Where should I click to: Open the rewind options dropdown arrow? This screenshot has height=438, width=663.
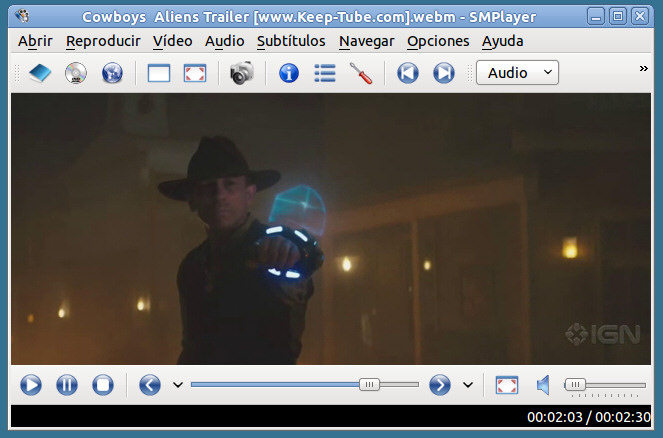click(178, 385)
